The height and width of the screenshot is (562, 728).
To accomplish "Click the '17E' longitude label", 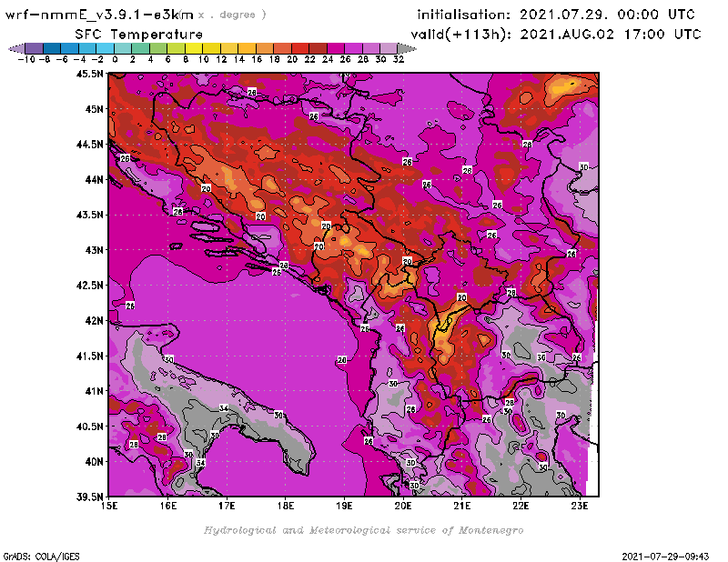I will pos(227,506).
